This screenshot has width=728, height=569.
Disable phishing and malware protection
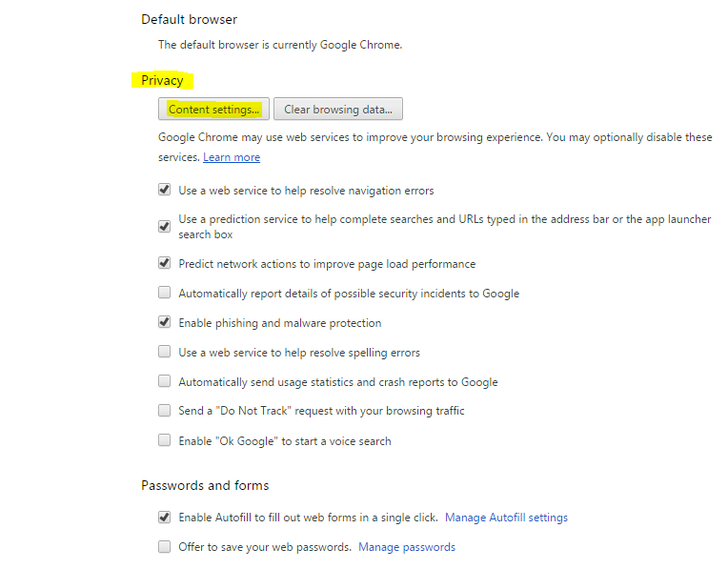pyautogui.click(x=165, y=323)
